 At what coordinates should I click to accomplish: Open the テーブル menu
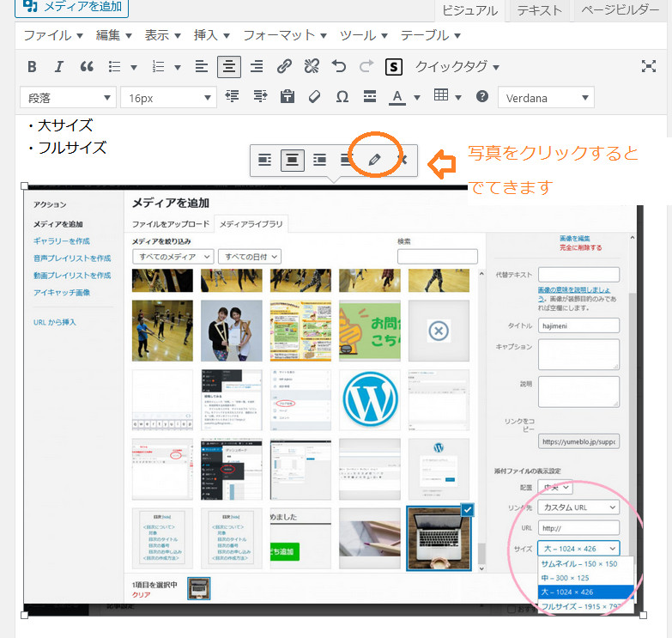(430, 35)
